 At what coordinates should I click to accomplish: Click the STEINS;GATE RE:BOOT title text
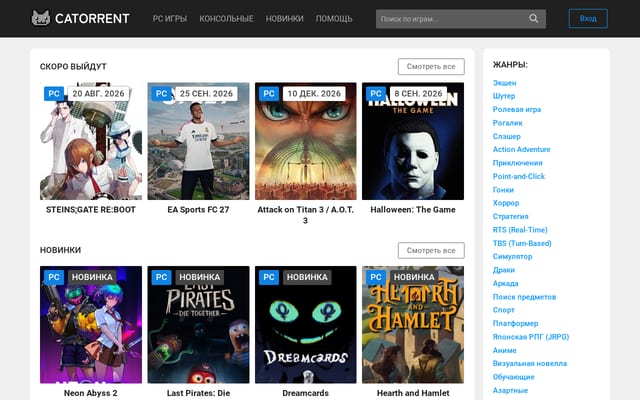tap(91, 210)
